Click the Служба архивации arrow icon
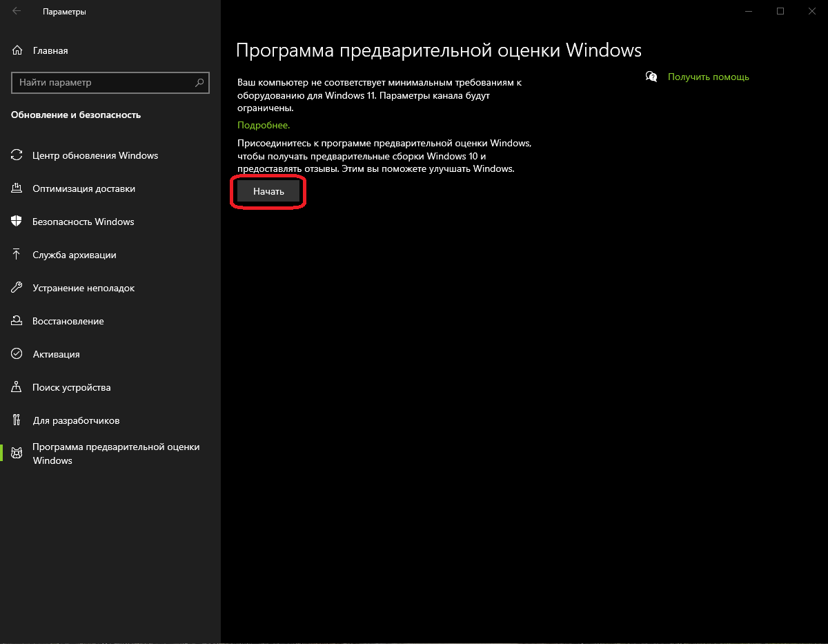 coord(17,255)
